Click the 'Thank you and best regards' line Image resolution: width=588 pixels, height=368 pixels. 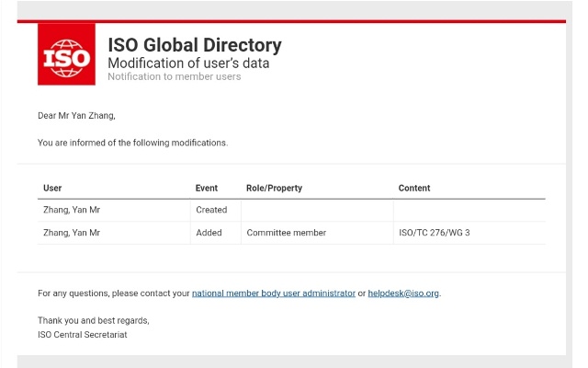(93, 320)
